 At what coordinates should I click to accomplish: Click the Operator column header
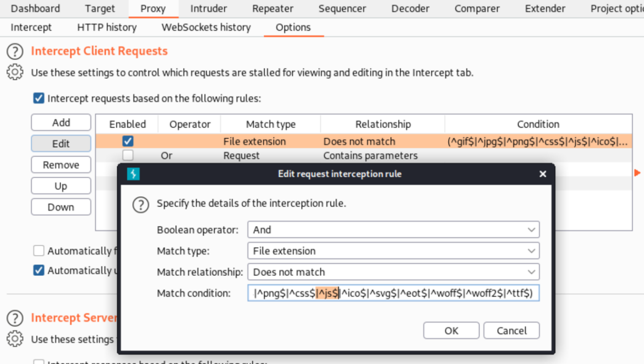click(x=190, y=124)
